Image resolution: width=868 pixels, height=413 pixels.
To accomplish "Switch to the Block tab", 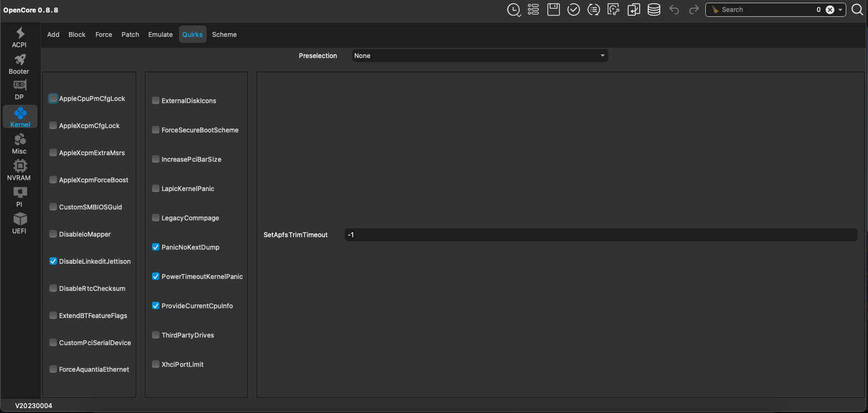I will pos(77,34).
